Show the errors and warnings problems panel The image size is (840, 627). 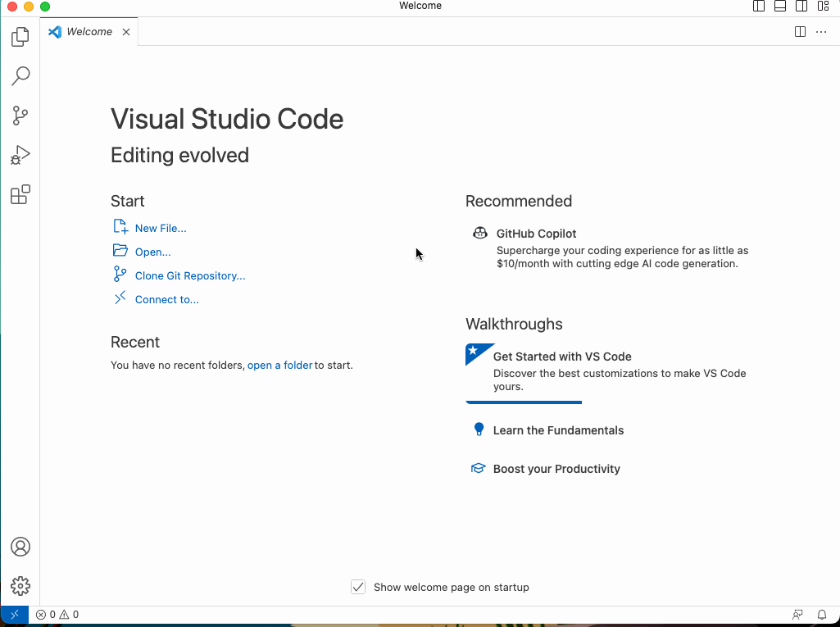tap(57, 615)
